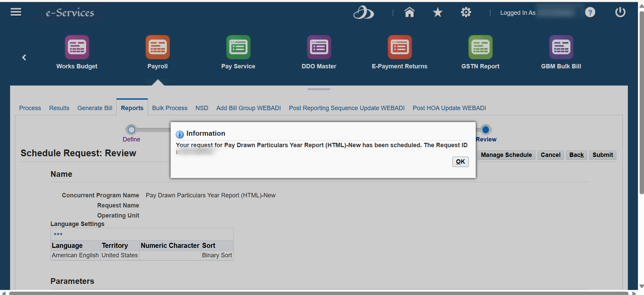Open the E-Payment Returns module icon

400,47
